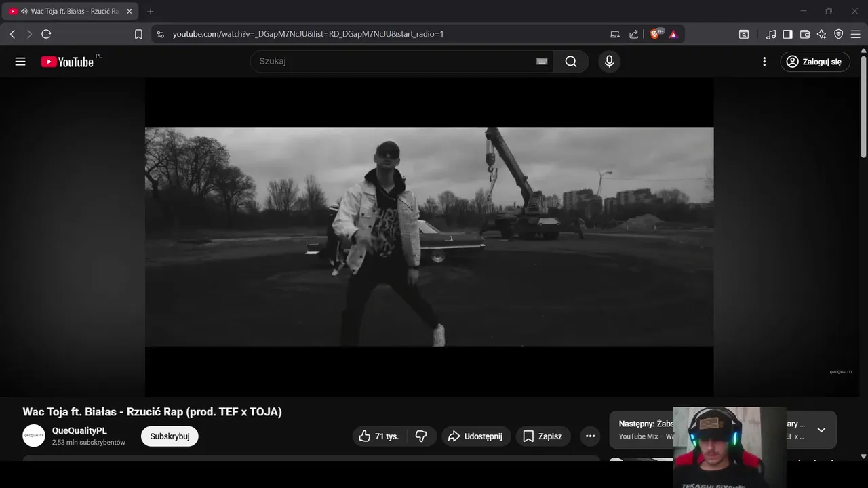View site information and permissions icon
Viewport: 868px width, 488px height.
tap(160, 34)
